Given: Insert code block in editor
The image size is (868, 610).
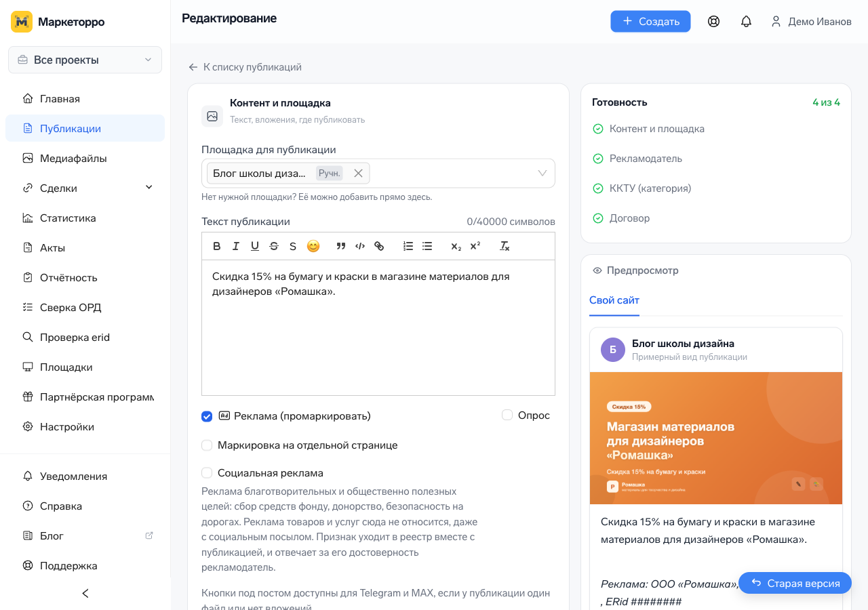Looking at the screenshot, I should pos(360,246).
